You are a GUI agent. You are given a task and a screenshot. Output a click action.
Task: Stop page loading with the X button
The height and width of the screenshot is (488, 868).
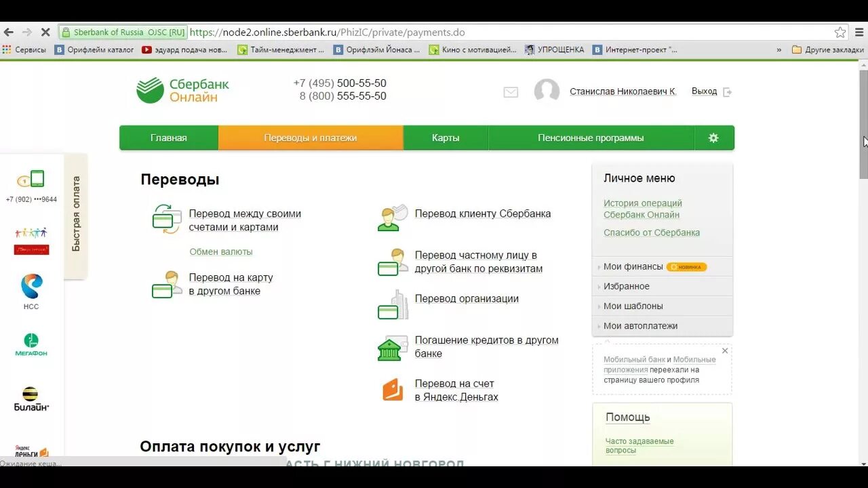coord(45,32)
